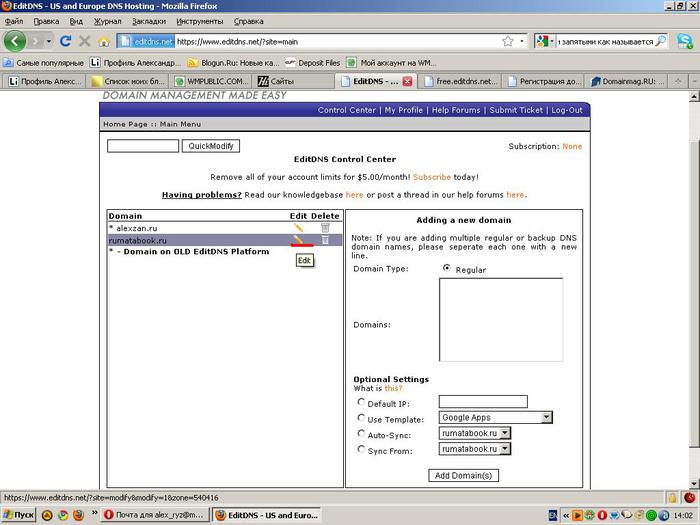
Task: Open the Sync From domain dropdown
Action: click(x=475, y=449)
